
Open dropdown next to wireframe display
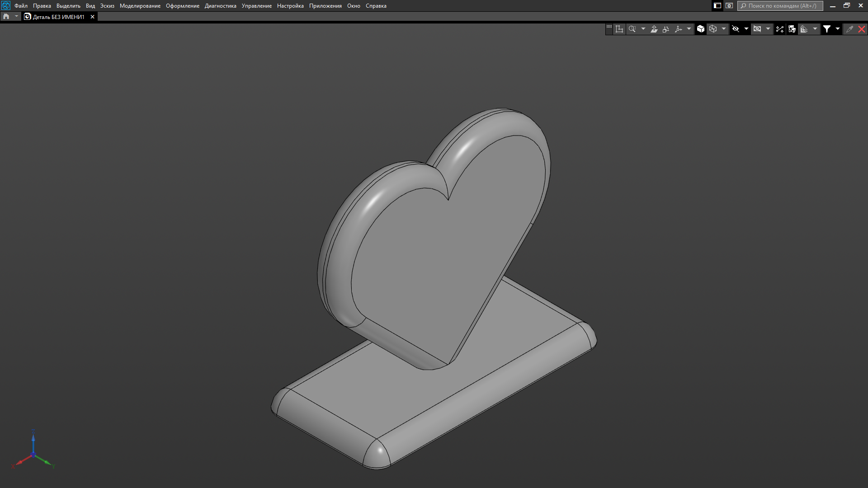click(724, 29)
